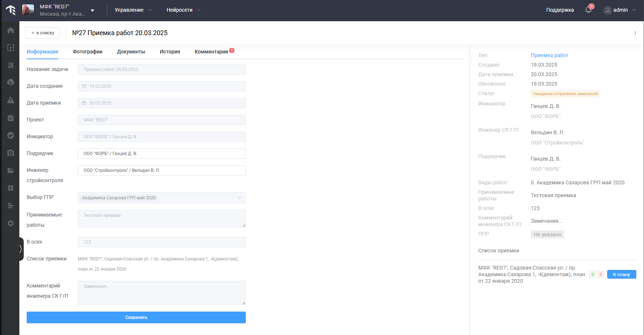Click the camera icon in sidebar
Image resolution: width=644 pixels, height=335 pixels.
coord(11,153)
